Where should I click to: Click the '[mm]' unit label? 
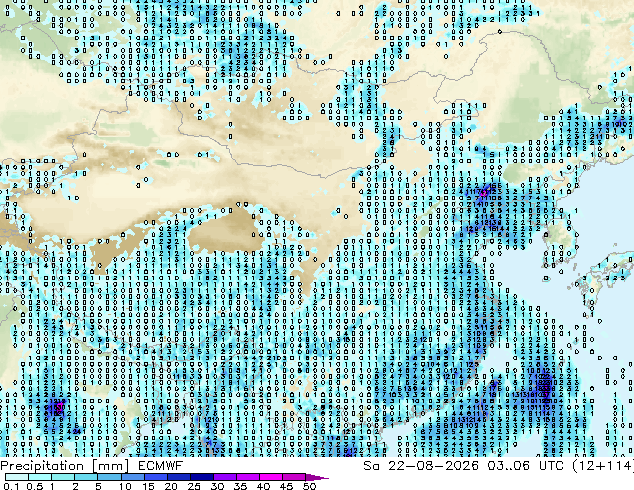[x=110, y=466]
